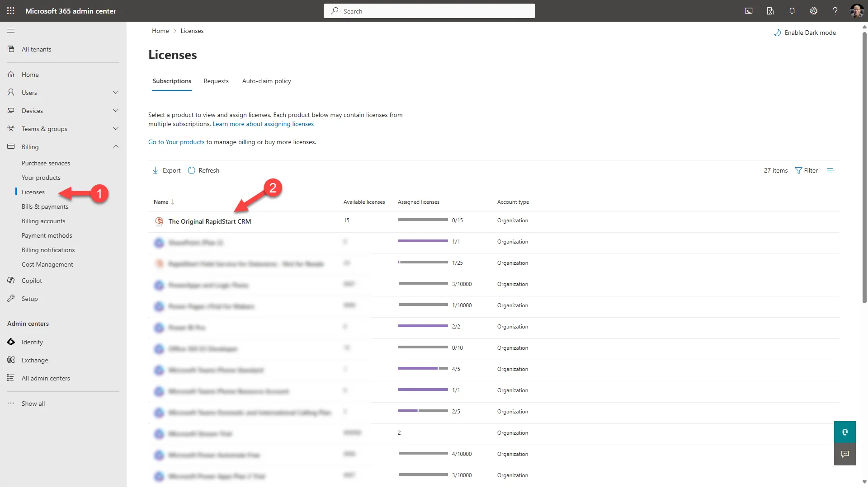The image size is (868, 488).
Task: Open the Auto-claim policy tab
Action: (266, 81)
